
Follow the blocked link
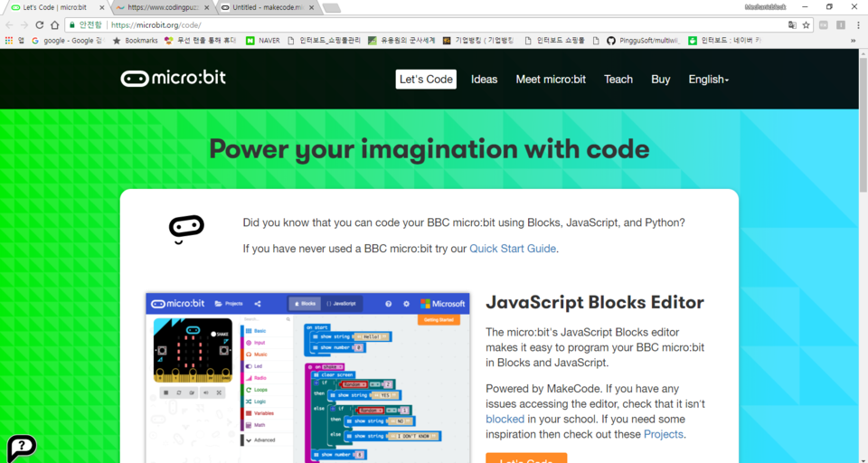(x=505, y=420)
